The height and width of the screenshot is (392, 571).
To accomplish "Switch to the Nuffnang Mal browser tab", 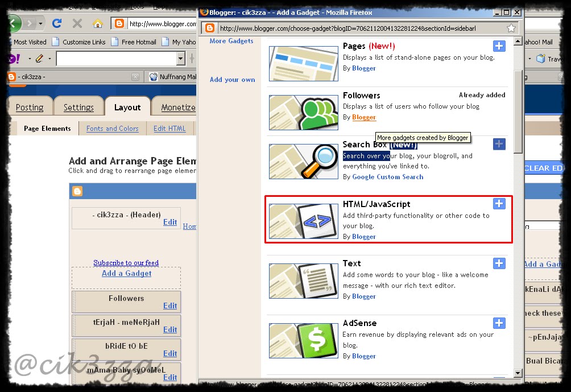I will click(x=173, y=77).
